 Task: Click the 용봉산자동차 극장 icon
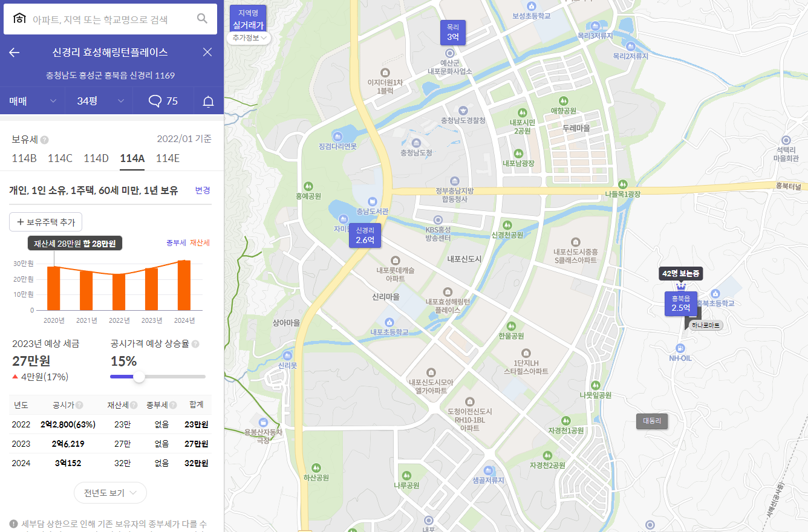[263, 422]
